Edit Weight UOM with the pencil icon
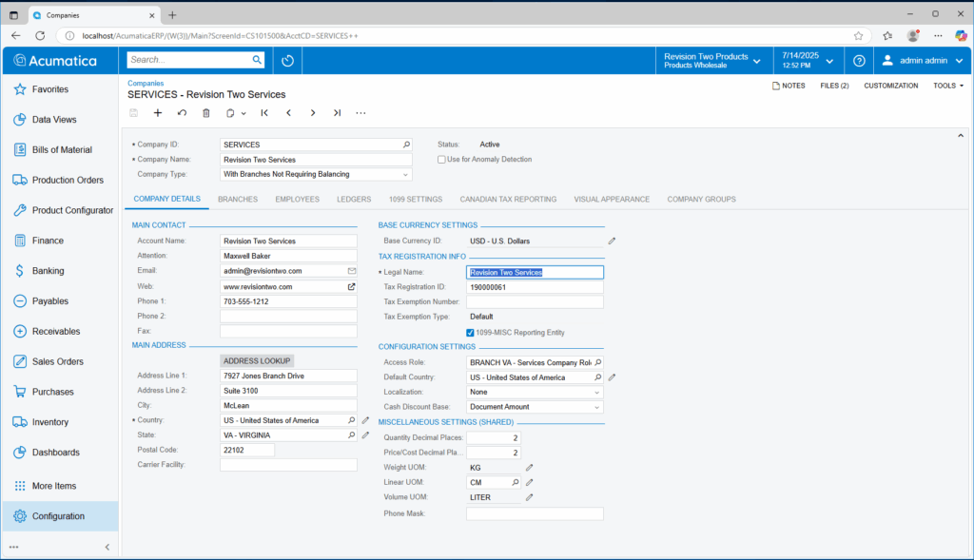Viewport: 974px width, 560px height. click(529, 468)
